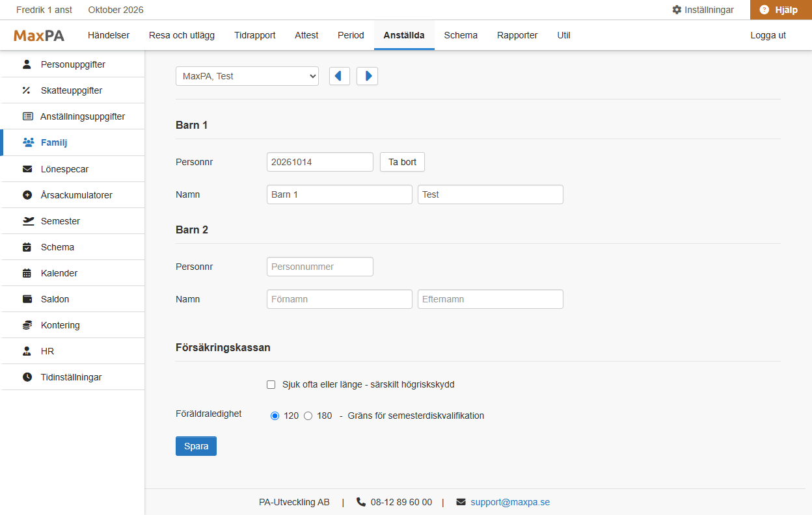
Task: Click the Årsackumulatorer plus-circle icon
Action: 27,195
